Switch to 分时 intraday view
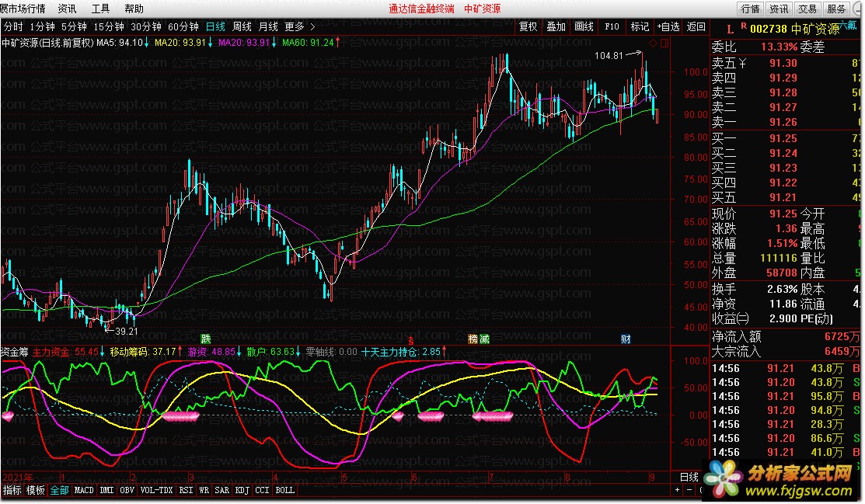The image size is (865, 504). coord(13,26)
